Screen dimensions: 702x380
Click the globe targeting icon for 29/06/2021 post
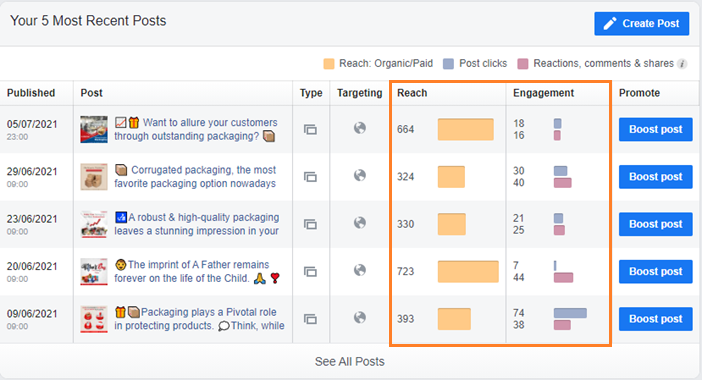(x=360, y=175)
